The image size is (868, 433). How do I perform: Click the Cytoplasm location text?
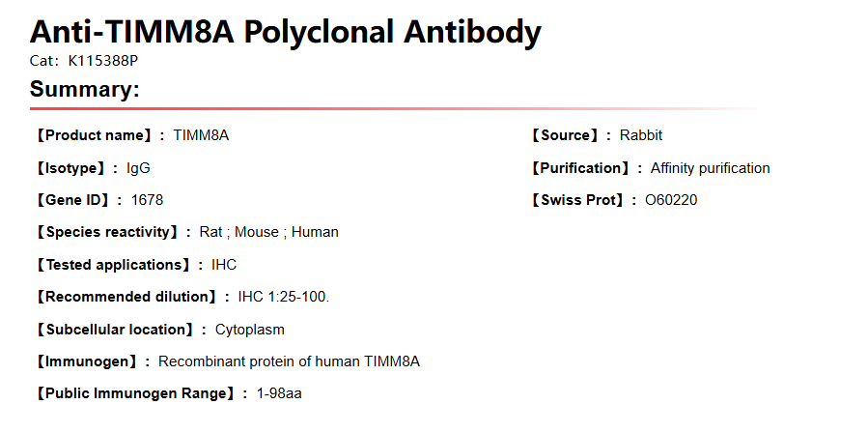249,330
